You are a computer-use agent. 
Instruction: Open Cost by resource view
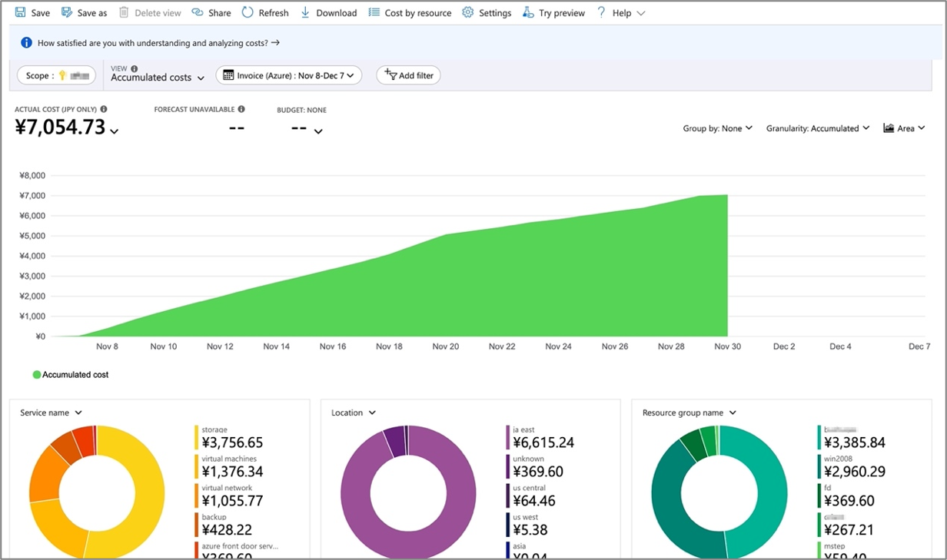point(410,12)
